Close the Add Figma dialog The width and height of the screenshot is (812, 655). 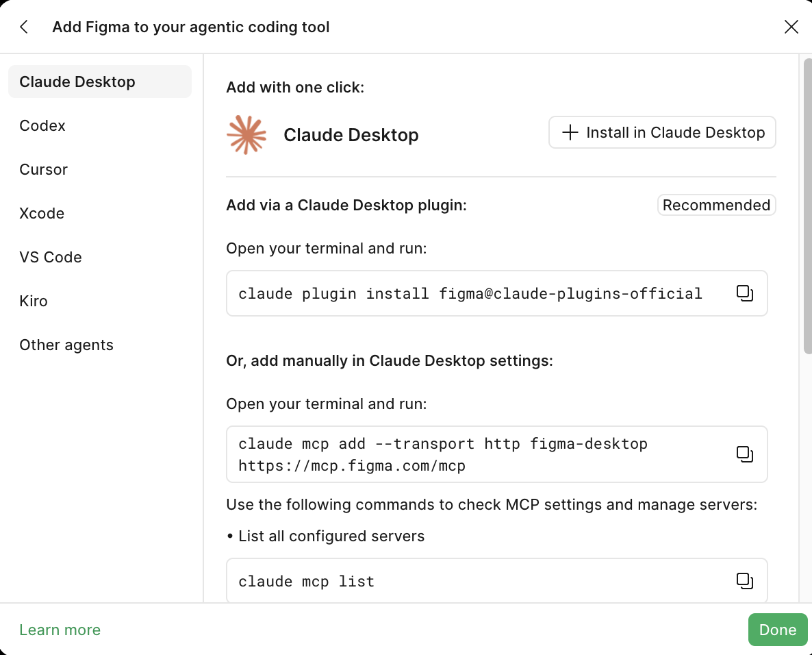[x=791, y=27]
